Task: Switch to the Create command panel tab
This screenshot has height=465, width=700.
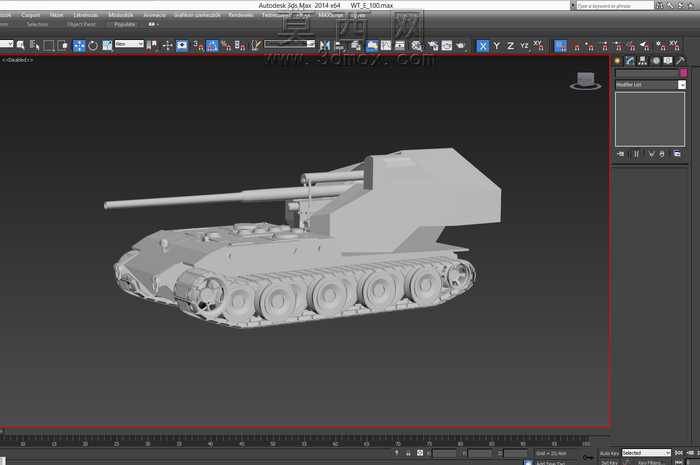Action: coord(617,60)
